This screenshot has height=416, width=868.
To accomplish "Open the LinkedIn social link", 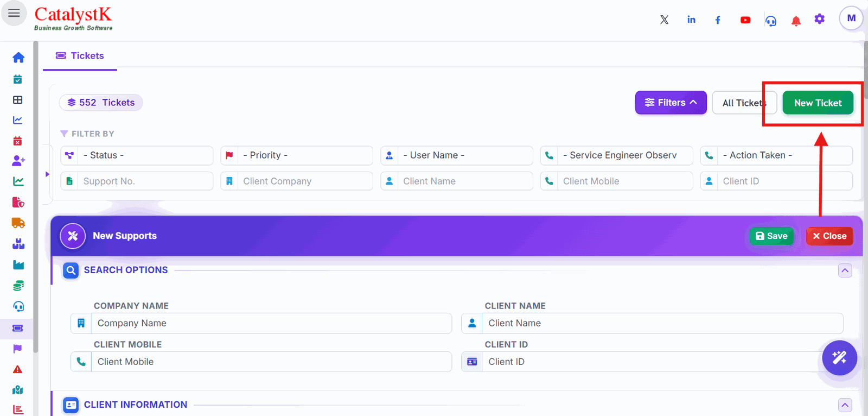I will point(691,20).
